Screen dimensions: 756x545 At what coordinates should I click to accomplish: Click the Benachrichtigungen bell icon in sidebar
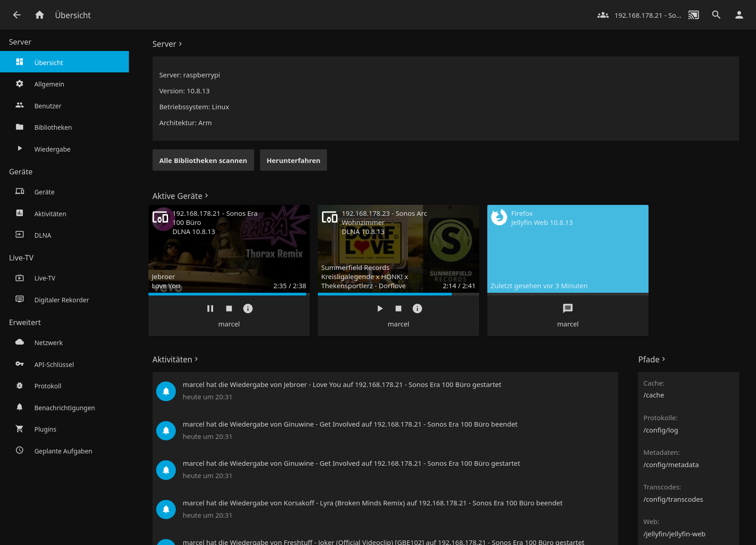click(x=20, y=407)
